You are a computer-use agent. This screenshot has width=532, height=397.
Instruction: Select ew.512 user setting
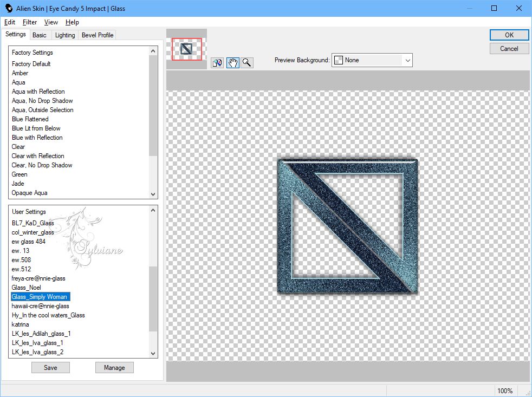(x=21, y=269)
